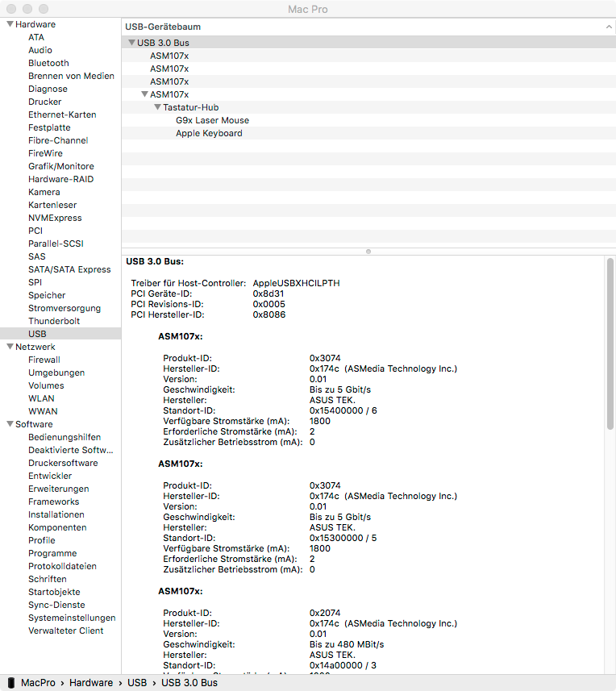Open Firewall under Netzwerk
Viewport: 616px width, 691px height.
click(44, 360)
